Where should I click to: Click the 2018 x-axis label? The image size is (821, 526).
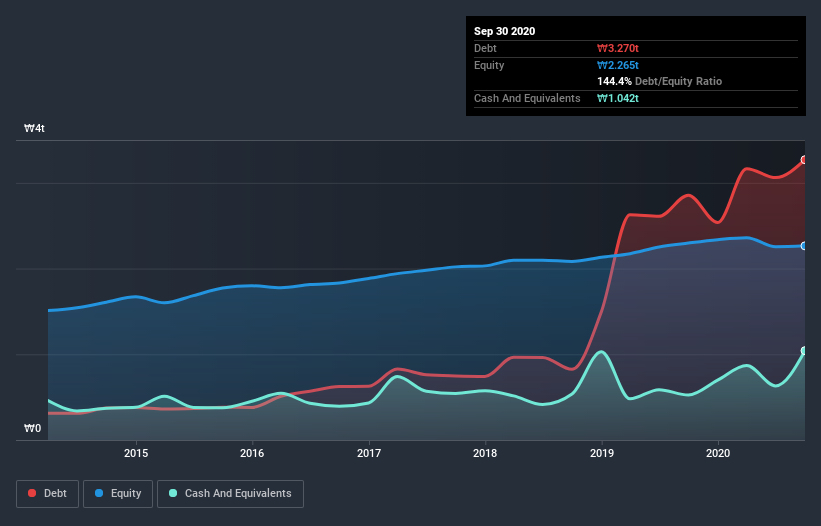click(x=485, y=453)
